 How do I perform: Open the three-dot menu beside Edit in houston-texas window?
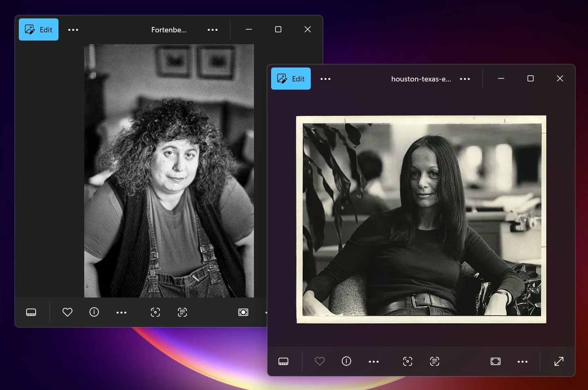point(325,79)
